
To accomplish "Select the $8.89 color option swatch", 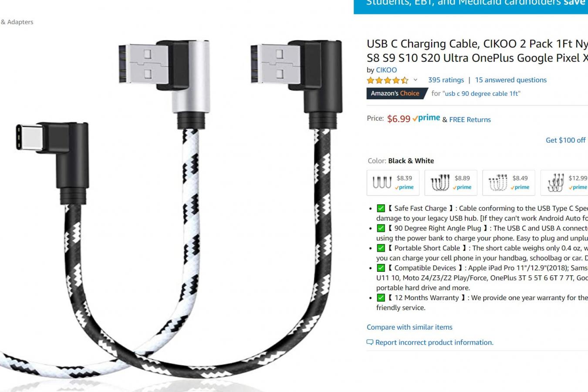I will coord(451,182).
